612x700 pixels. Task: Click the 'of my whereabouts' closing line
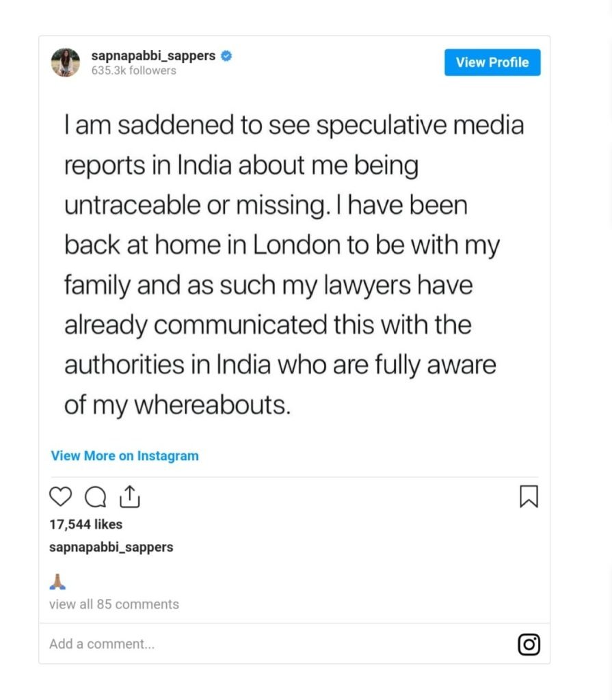(178, 405)
